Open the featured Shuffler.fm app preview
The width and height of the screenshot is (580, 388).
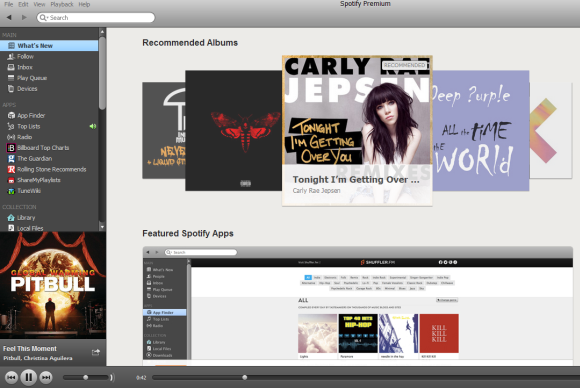pyautogui.click(x=358, y=306)
